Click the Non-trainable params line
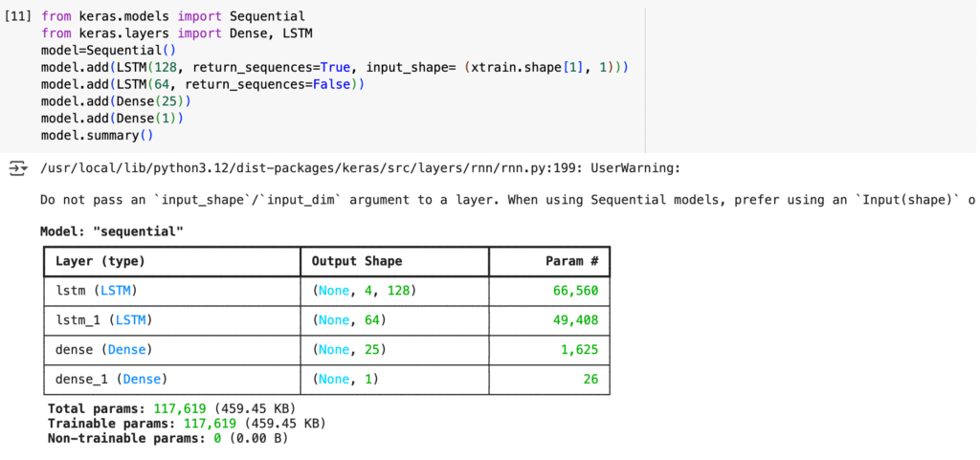The image size is (980, 460). coord(167,439)
